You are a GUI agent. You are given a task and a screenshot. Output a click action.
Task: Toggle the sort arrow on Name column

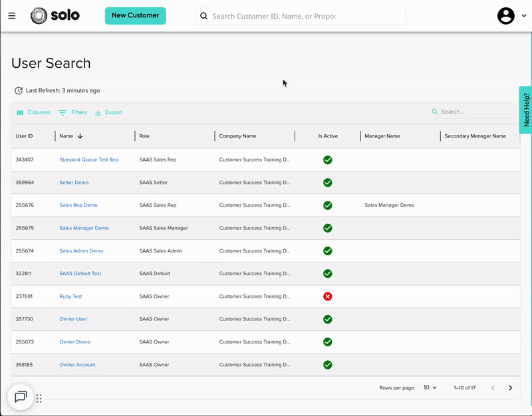(80, 136)
